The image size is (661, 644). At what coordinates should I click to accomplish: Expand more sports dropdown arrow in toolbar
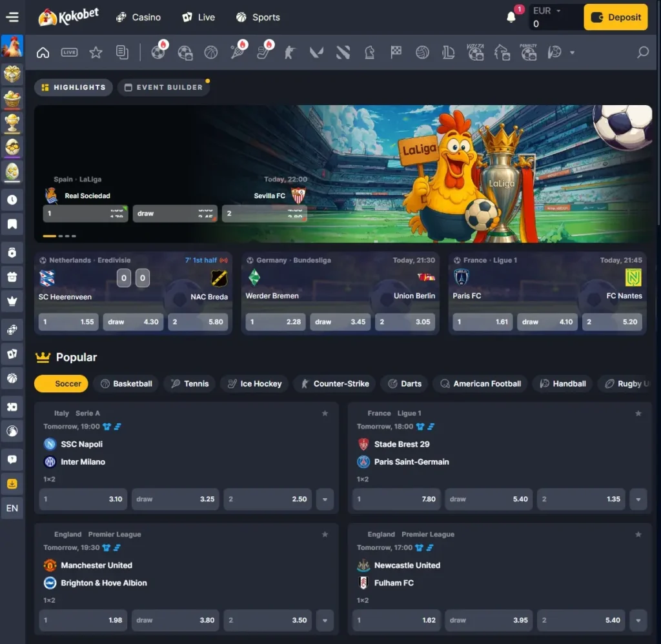pos(572,53)
